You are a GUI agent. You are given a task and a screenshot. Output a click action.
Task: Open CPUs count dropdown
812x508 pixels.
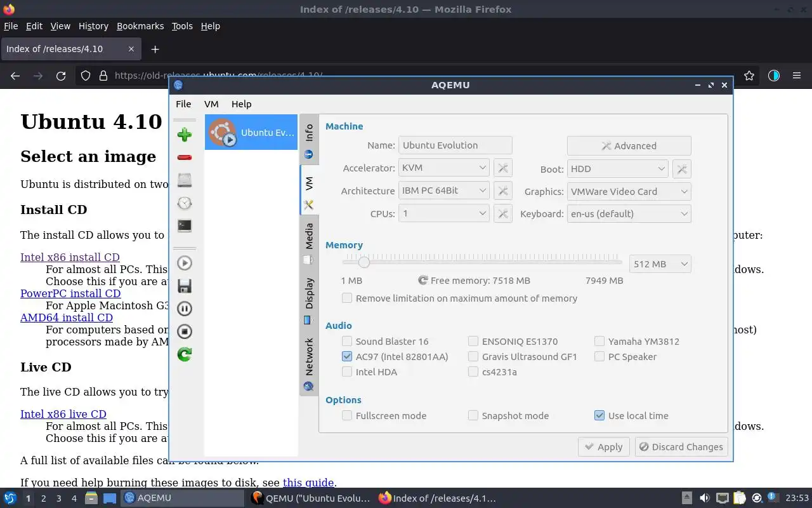(x=443, y=214)
